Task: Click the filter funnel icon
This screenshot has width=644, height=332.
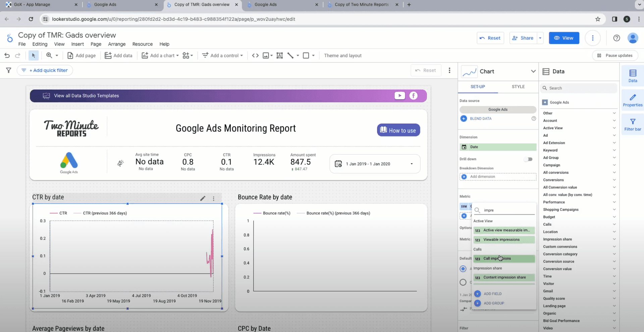Action: click(x=9, y=70)
